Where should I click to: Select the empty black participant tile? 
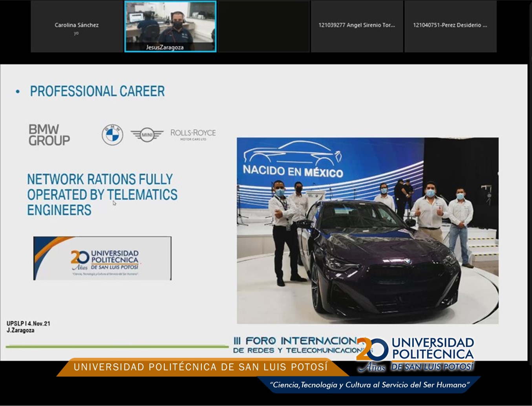[263, 26]
